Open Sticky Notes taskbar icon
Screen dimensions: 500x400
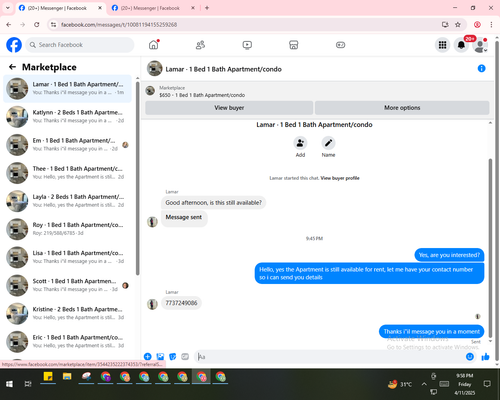click(x=48, y=377)
